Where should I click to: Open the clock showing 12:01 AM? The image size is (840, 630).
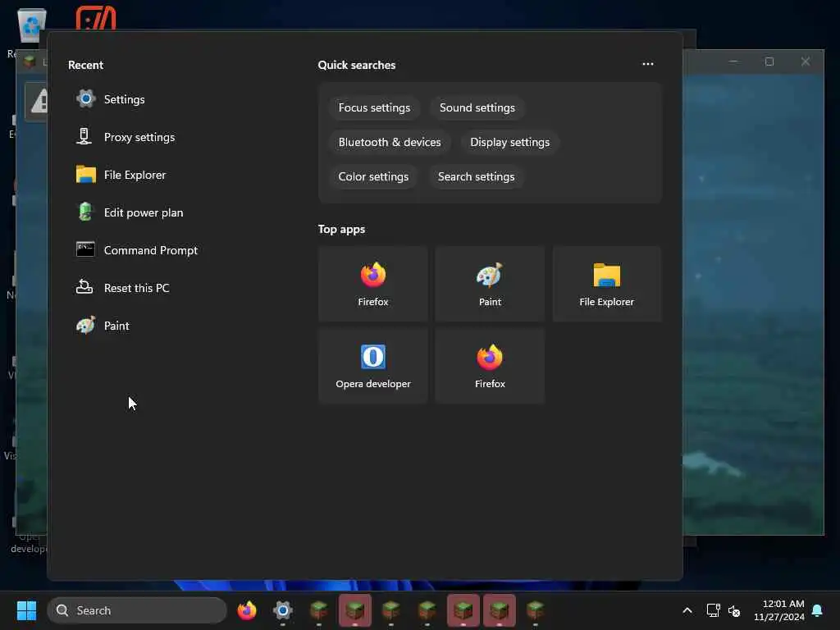pos(779,610)
